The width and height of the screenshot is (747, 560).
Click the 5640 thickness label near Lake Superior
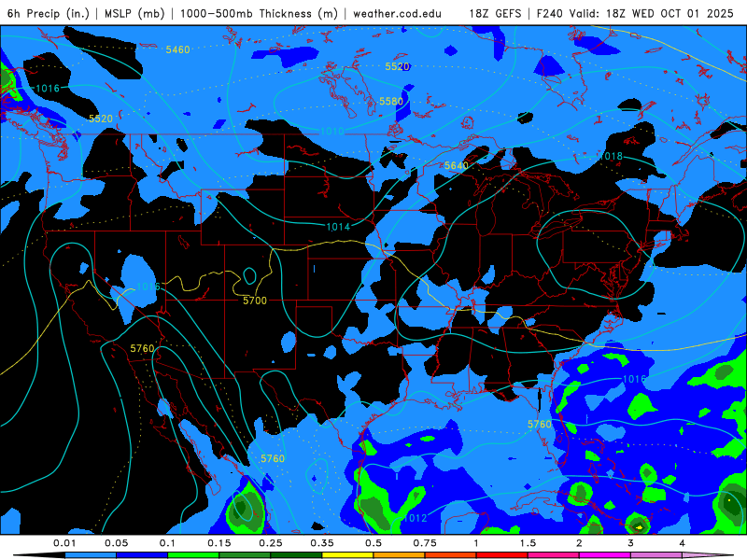point(457,166)
